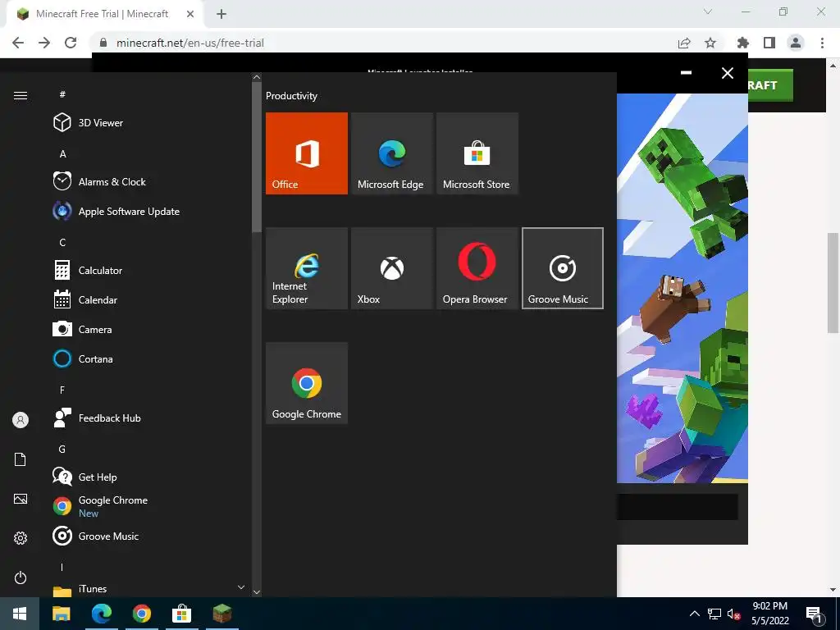Open the Microsoft Store tile

(x=477, y=153)
